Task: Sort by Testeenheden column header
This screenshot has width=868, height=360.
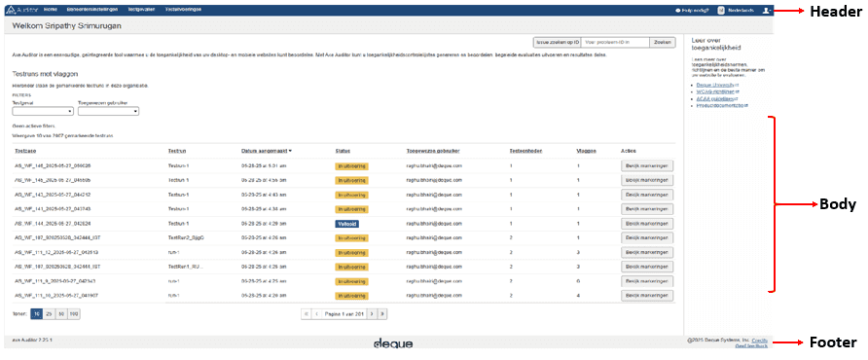Action: (x=525, y=151)
